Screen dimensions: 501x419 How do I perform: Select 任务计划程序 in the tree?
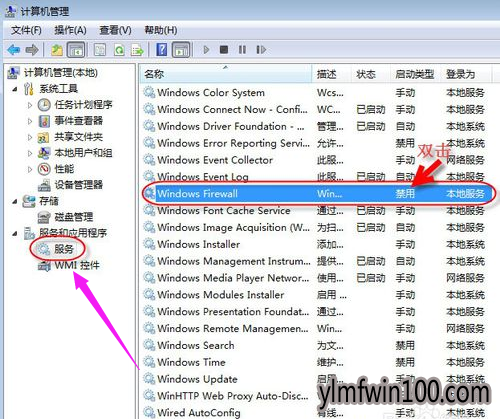point(83,105)
